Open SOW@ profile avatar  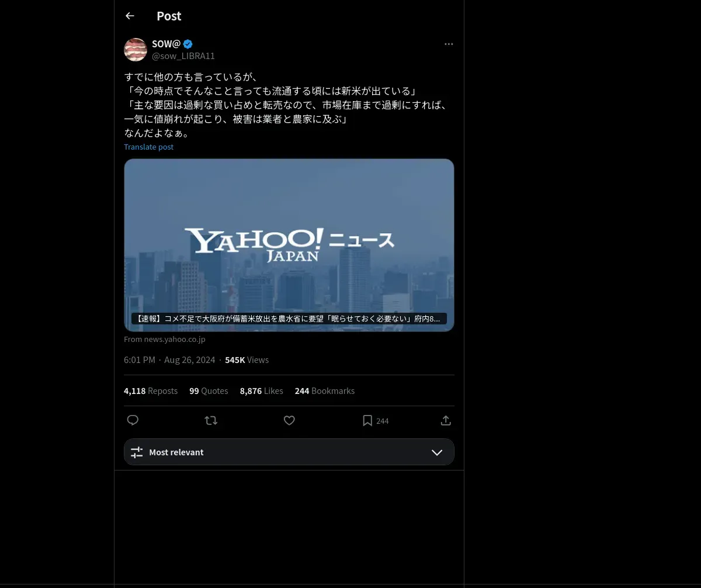pos(136,50)
